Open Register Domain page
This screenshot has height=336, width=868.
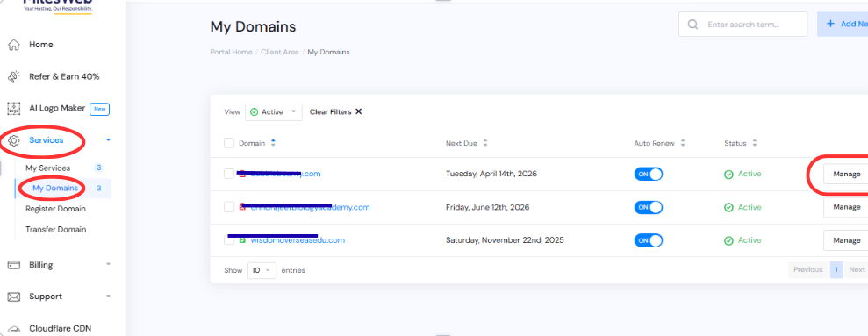pos(55,209)
